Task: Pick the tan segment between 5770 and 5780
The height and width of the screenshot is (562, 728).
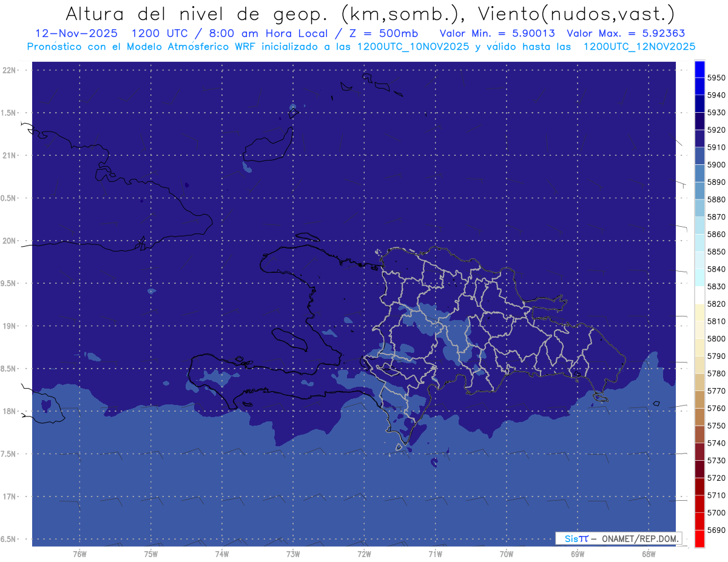Action: tap(699, 382)
